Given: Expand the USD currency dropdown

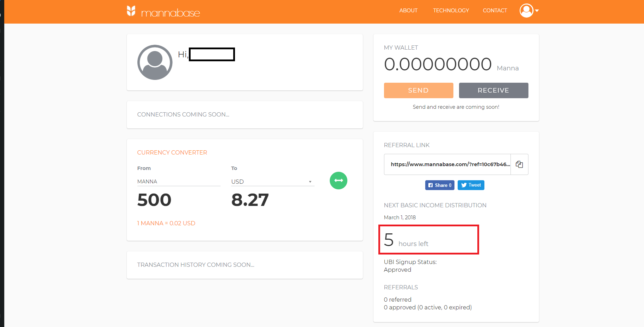Looking at the screenshot, I should point(273,182).
